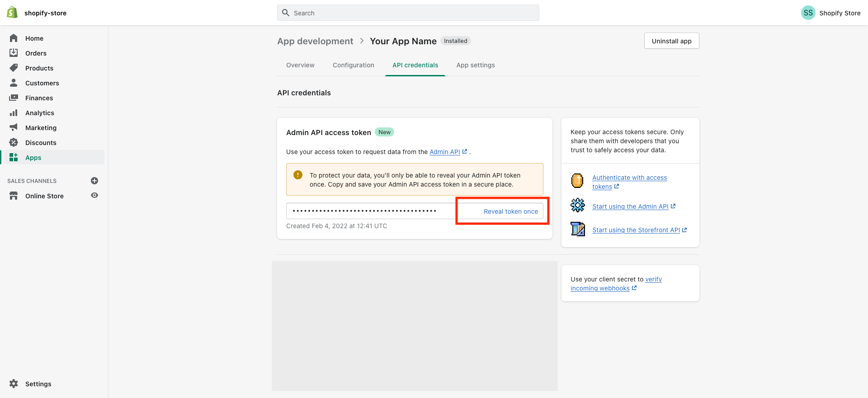Click the Search input field
The image size is (868, 398).
[408, 13]
